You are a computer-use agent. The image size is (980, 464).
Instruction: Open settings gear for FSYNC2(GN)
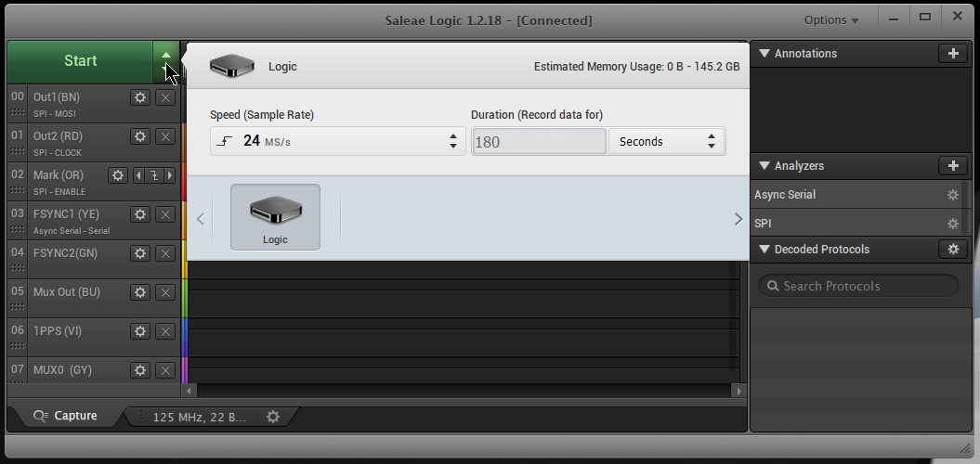140,253
